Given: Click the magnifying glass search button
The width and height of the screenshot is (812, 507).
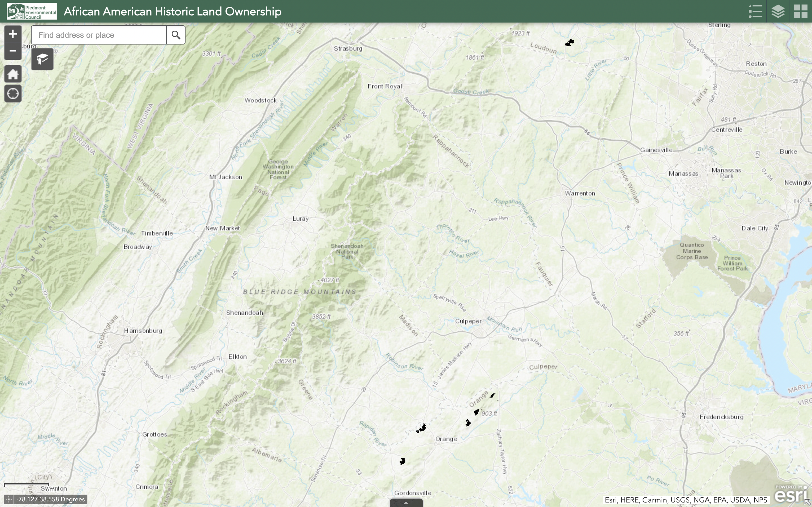Looking at the screenshot, I should pyautogui.click(x=176, y=35).
